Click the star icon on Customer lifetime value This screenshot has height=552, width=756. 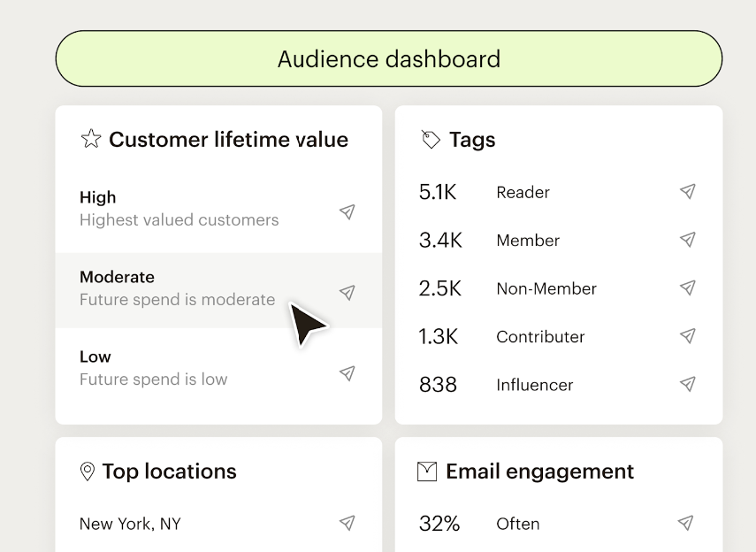pyautogui.click(x=90, y=139)
